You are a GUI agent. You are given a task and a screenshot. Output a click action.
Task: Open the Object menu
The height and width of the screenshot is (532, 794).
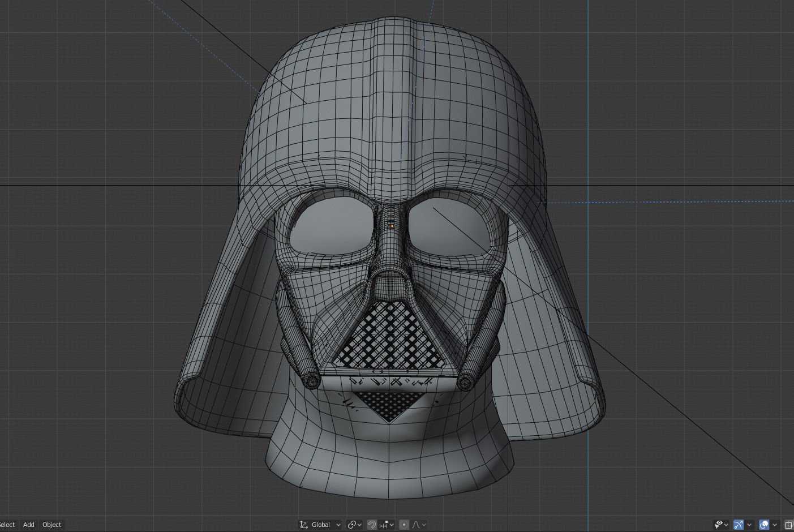pos(51,525)
